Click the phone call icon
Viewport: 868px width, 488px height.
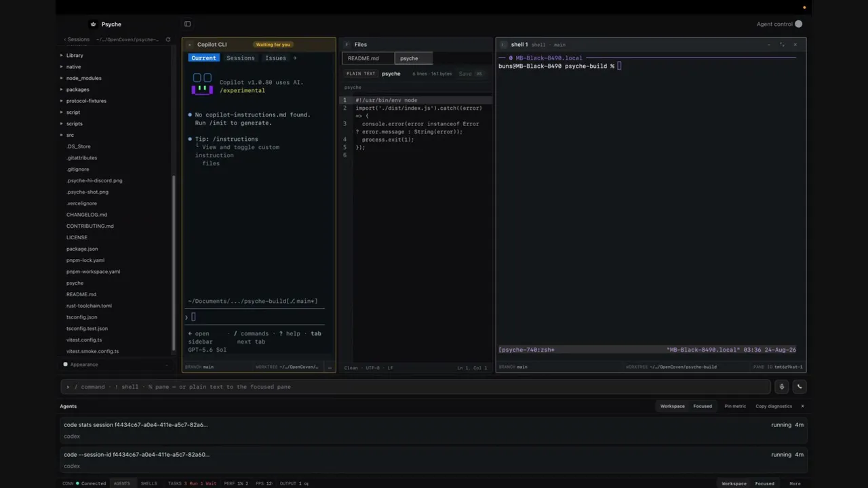pyautogui.click(x=799, y=387)
